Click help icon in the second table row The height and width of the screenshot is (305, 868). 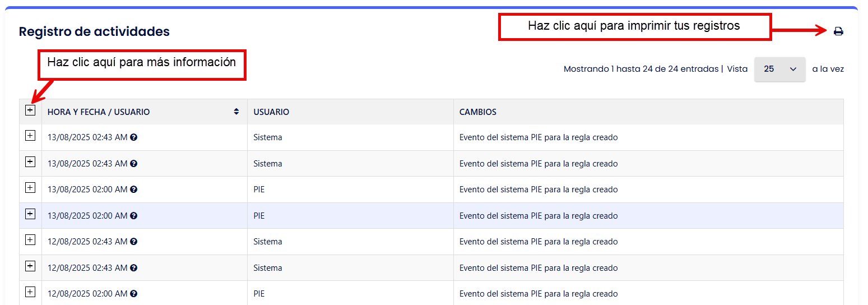point(134,164)
